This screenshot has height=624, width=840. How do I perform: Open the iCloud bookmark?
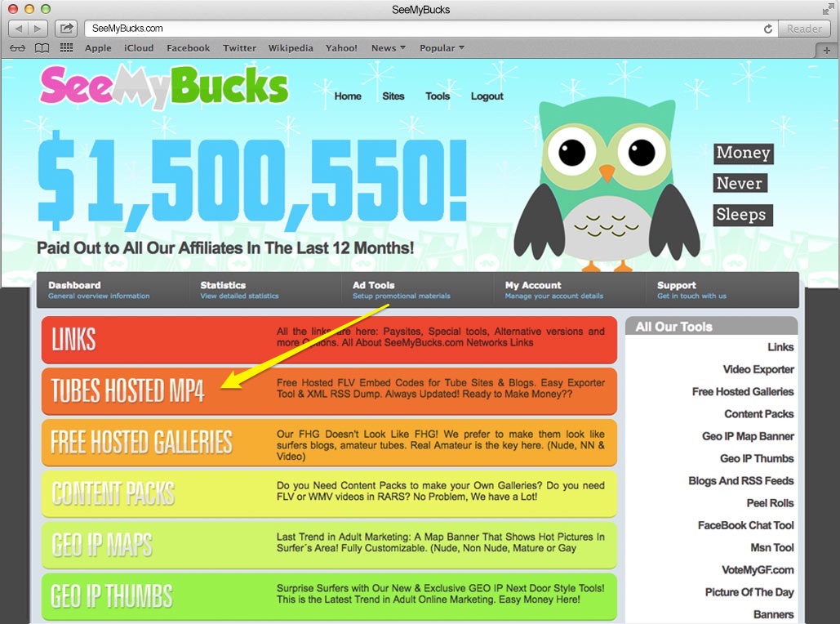(x=139, y=48)
